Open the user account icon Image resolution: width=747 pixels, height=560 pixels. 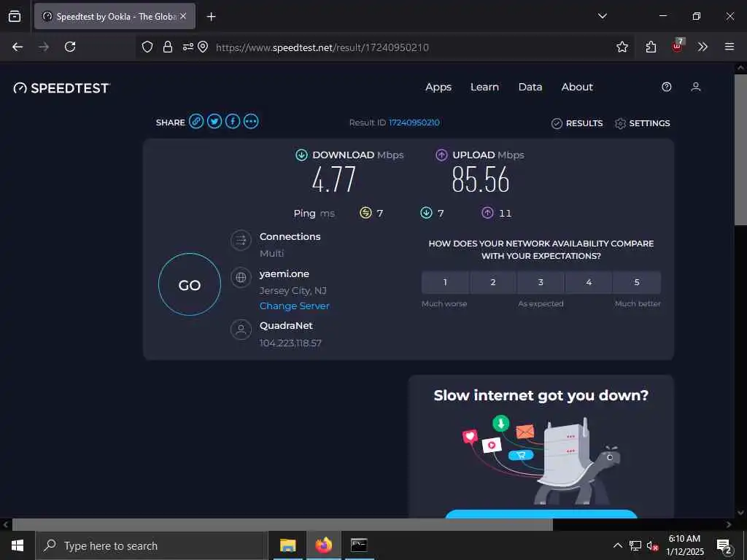point(695,87)
